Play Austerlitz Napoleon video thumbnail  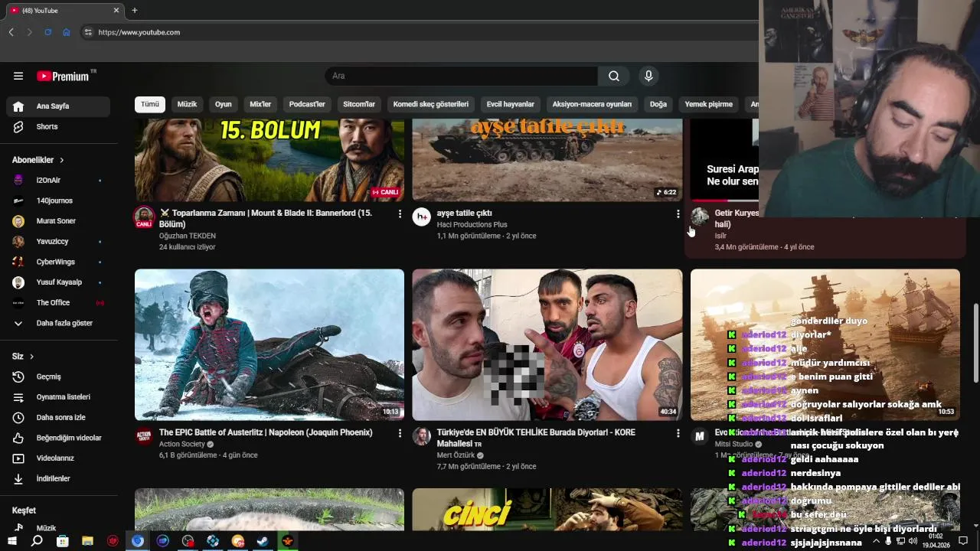[269, 344]
